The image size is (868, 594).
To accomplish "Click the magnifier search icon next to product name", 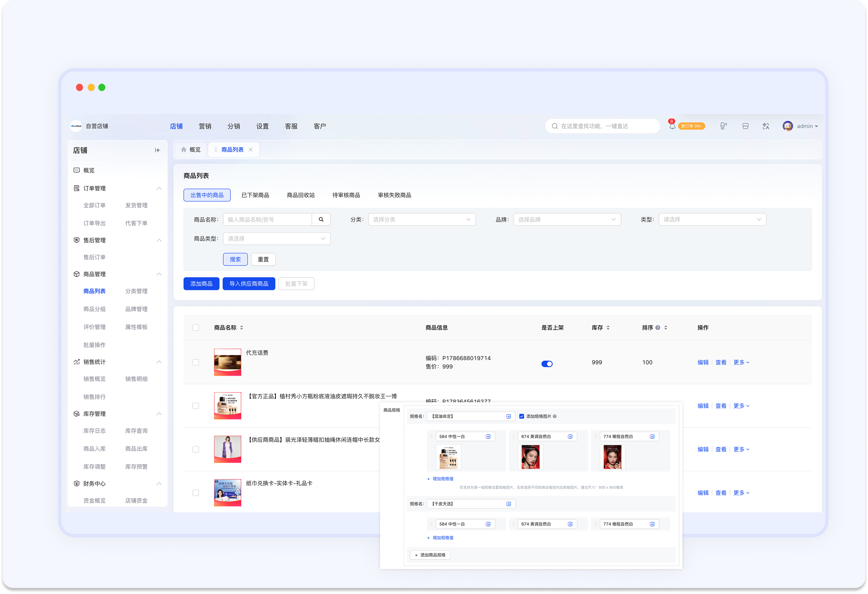I will tap(321, 220).
